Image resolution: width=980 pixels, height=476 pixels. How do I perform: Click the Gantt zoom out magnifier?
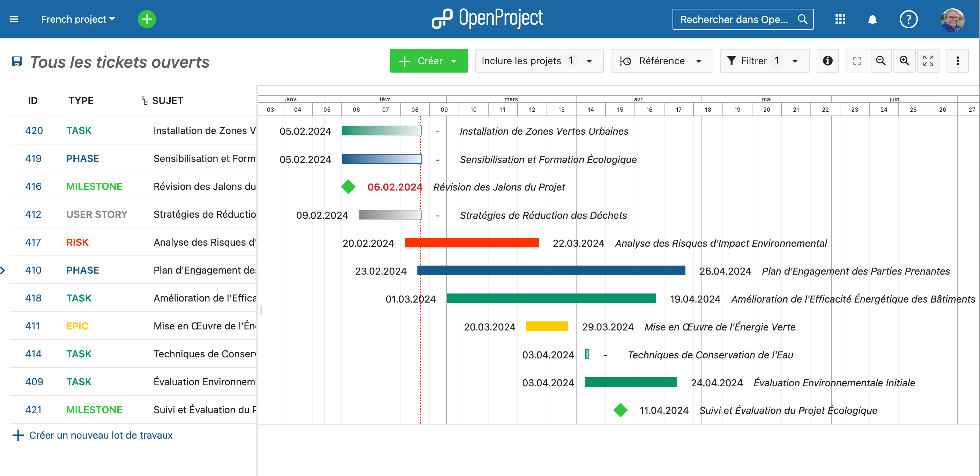[880, 61]
